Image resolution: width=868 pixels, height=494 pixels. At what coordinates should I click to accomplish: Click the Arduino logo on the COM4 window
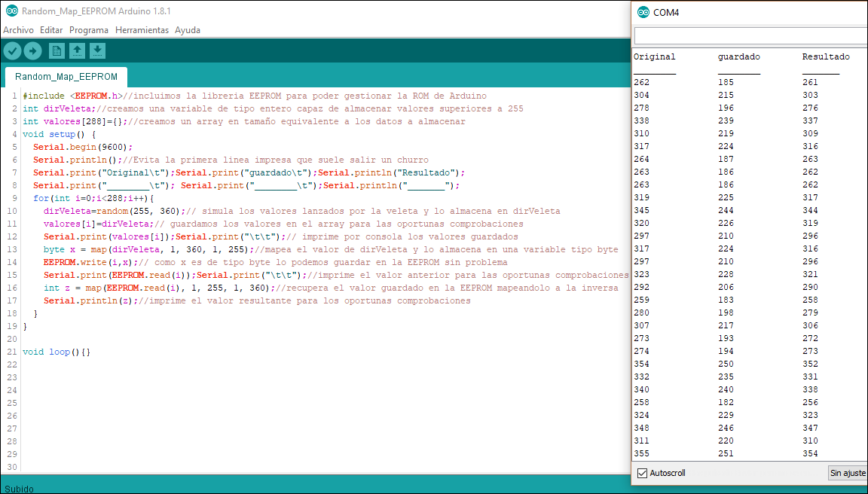click(x=643, y=11)
